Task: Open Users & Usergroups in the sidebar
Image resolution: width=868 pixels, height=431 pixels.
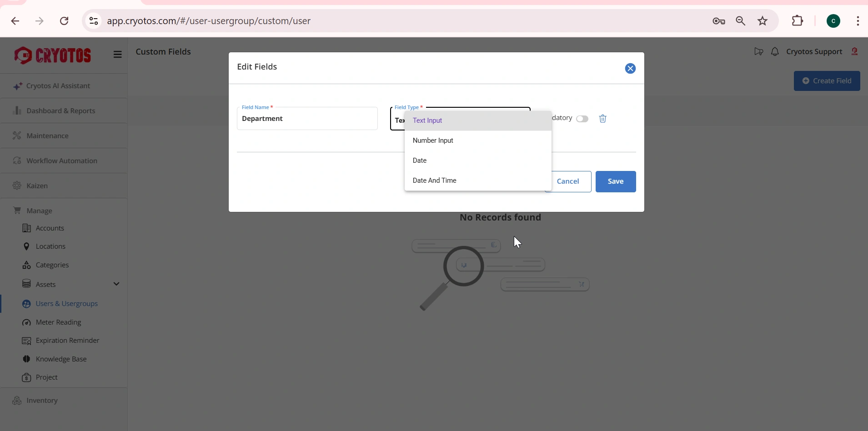Action: pos(66,304)
